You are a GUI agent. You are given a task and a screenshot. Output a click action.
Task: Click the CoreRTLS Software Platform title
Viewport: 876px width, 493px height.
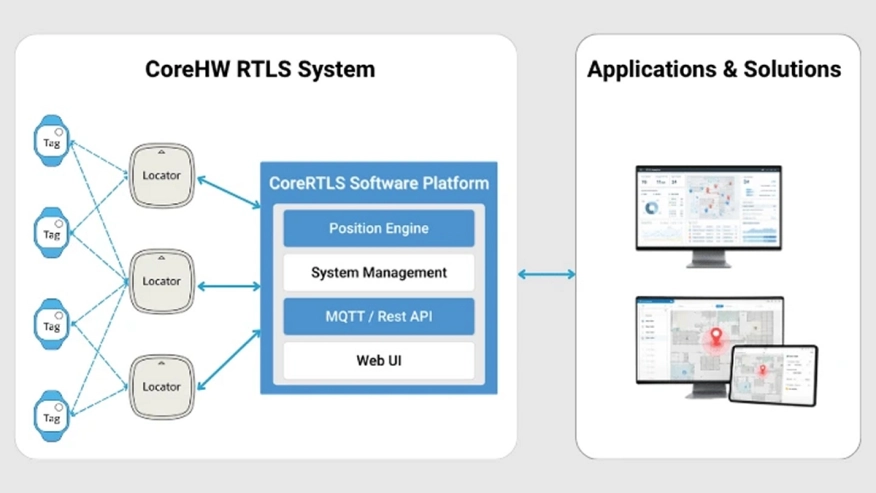(378, 183)
